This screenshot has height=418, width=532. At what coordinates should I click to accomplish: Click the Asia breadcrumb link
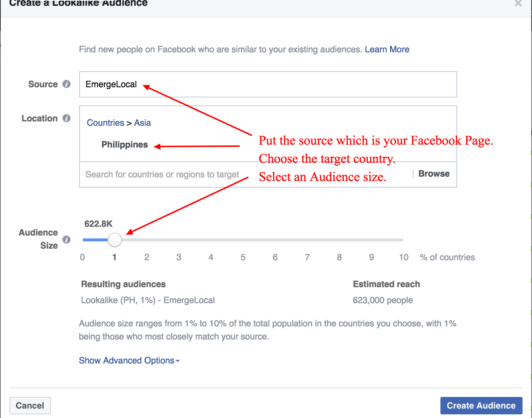coord(142,122)
